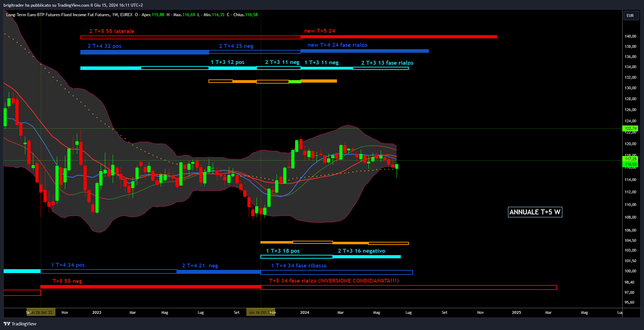Image resolution: width=644 pixels, height=330 pixels.
Task: Click the 1 T+3 18 pos label
Action: 283,251
